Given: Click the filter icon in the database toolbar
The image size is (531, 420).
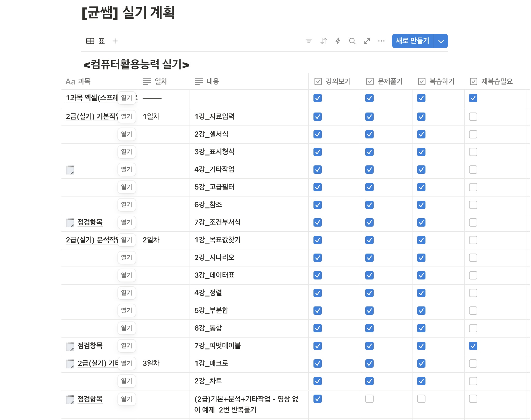Looking at the screenshot, I should coord(309,41).
